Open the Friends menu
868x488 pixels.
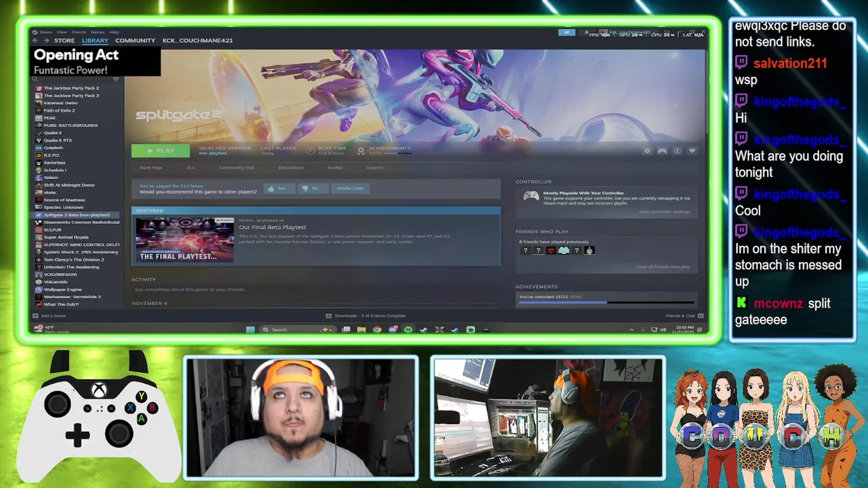(79, 32)
